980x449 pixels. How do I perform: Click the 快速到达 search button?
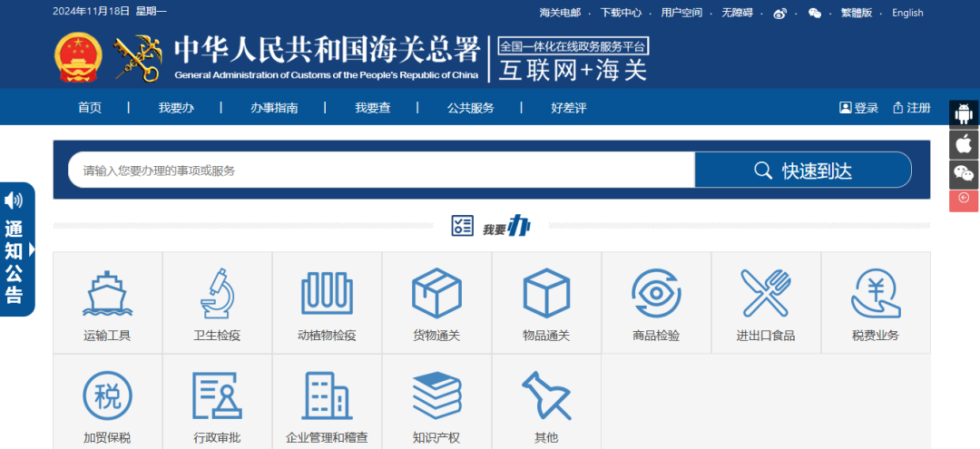pos(803,170)
